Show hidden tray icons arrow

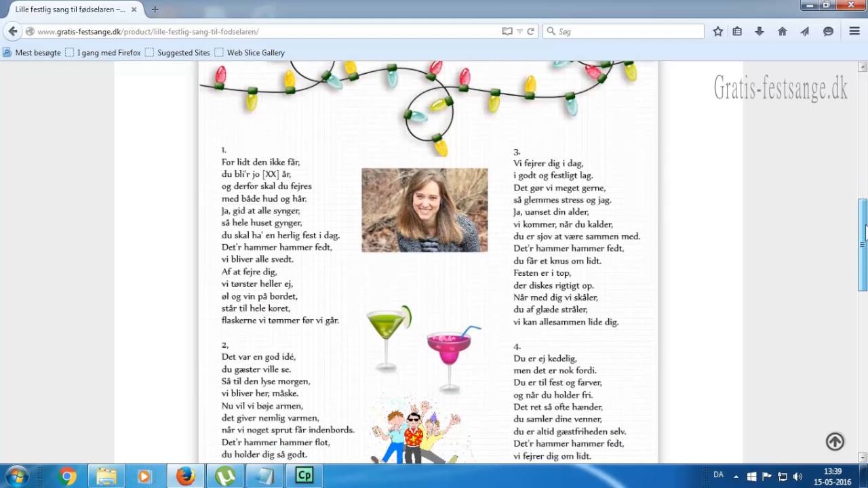(x=737, y=476)
